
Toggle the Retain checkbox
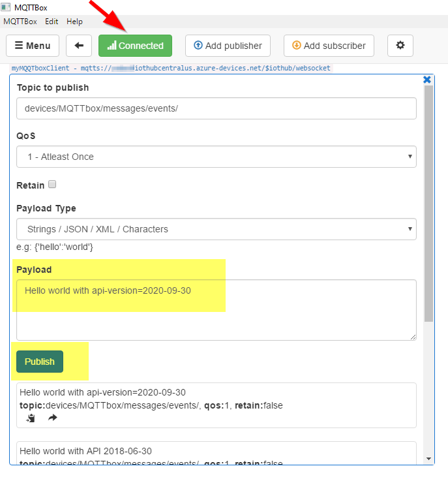click(52, 184)
